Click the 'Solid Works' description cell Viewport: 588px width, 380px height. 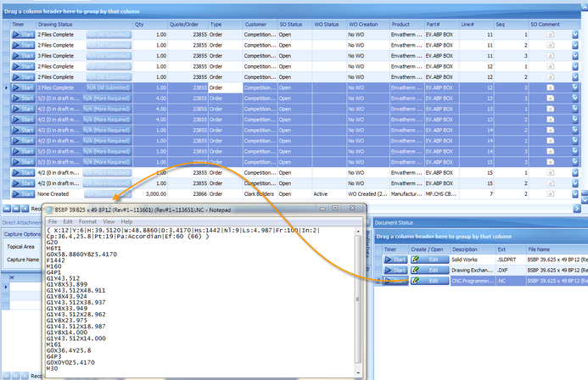(x=473, y=260)
